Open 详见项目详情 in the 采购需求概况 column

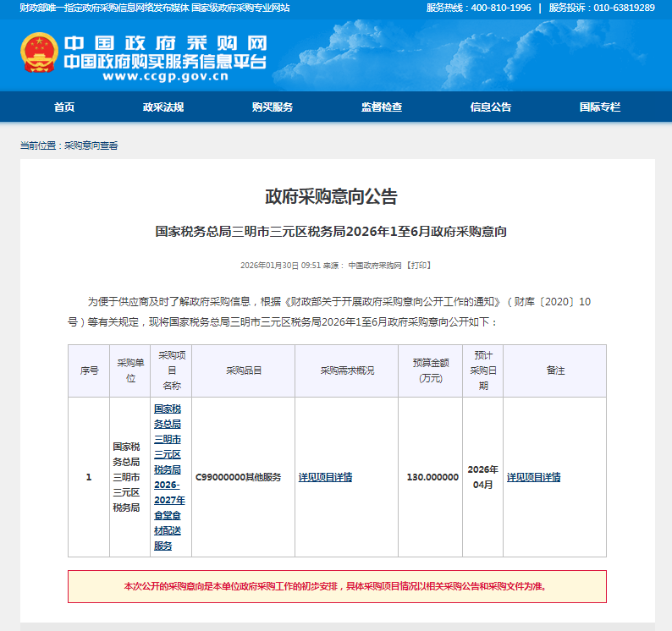point(326,477)
